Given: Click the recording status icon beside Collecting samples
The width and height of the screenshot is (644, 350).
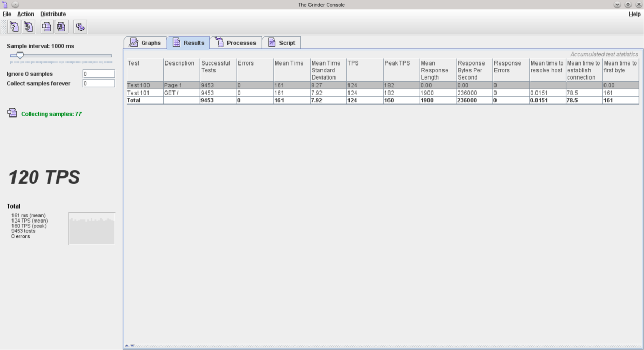Looking at the screenshot, I should pyautogui.click(x=12, y=113).
